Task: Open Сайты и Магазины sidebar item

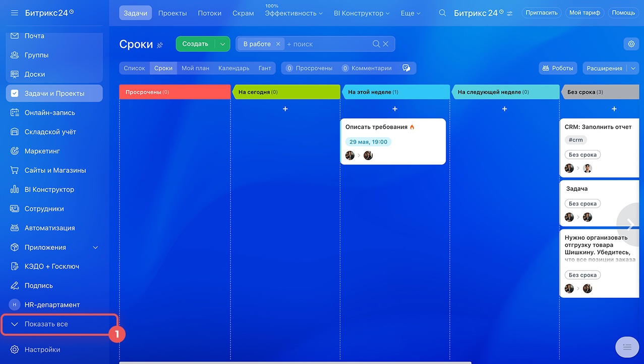Action: [x=54, y=170]
